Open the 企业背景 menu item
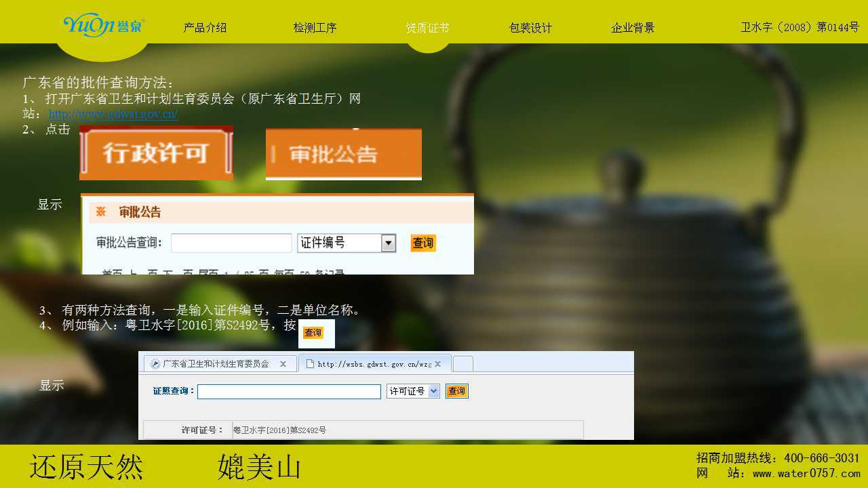The height and width of the screenshot is (488, 868). pos(633,28)
